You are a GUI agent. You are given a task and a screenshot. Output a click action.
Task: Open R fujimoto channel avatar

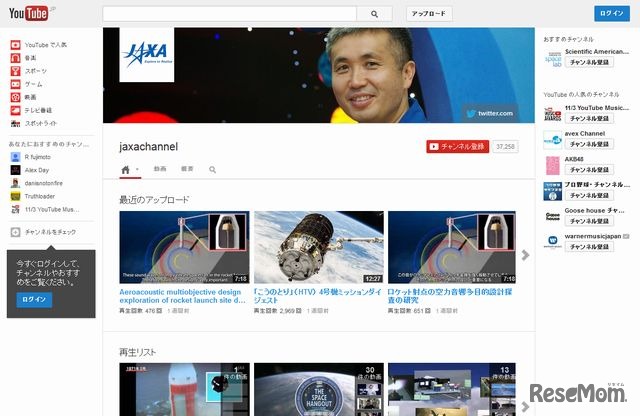[x=16, y=157]
